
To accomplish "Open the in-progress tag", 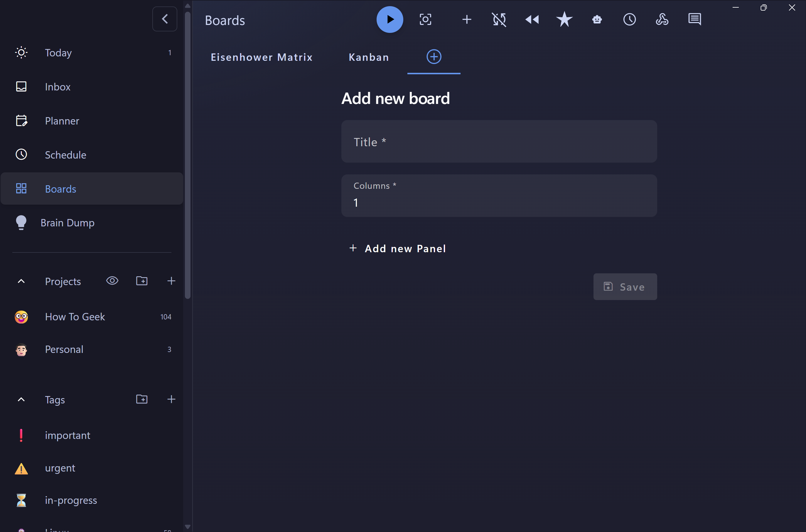I will [x=92, y=501].
